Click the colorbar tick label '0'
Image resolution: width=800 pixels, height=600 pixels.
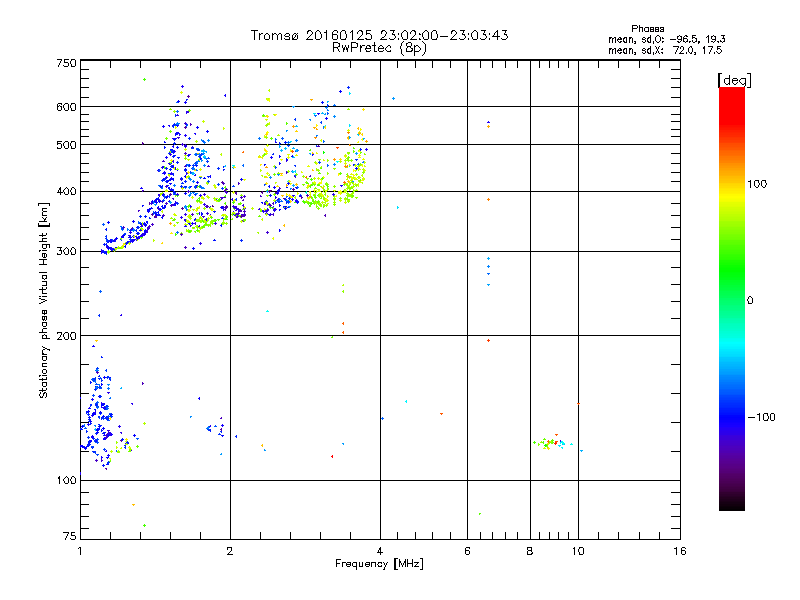pyautogui.click(x=750, y=301)
